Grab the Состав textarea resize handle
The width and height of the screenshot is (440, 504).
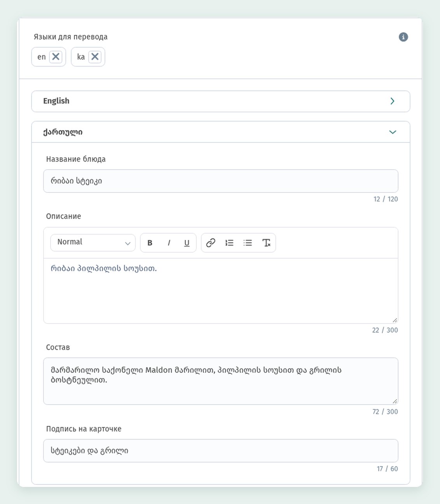[x=395, y=401]
